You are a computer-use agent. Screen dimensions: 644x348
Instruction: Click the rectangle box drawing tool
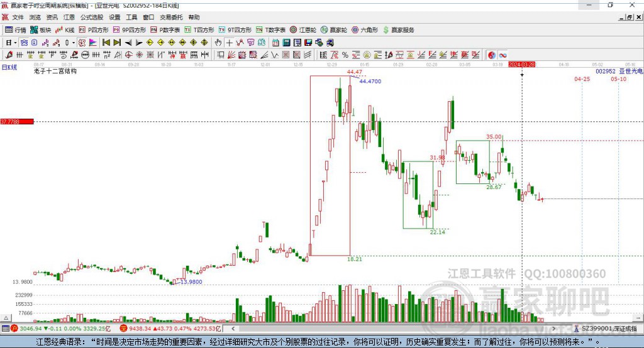pyautogui.click(x=221, y=55)
